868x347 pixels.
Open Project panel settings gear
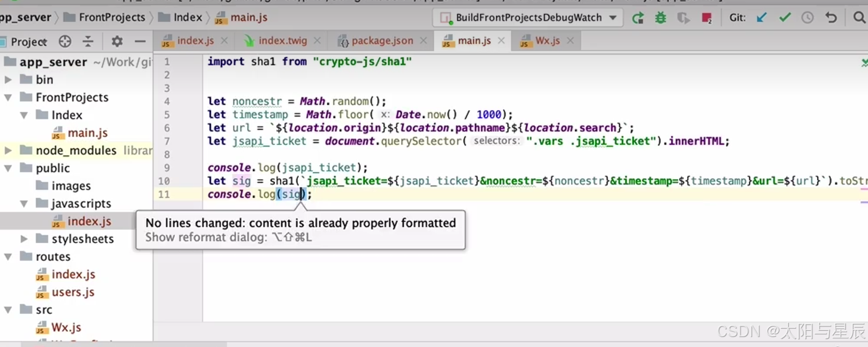117,41
